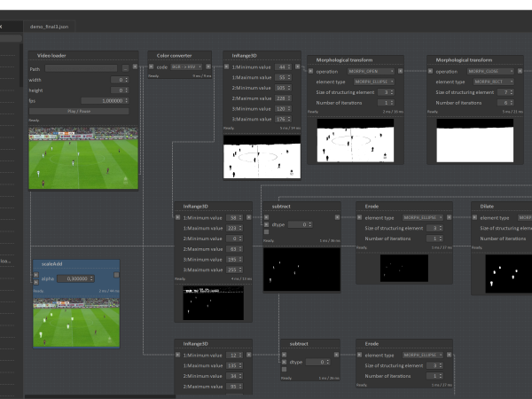Open the BGR > HSV code dropdown
The height and width of the screenshot is (399, 532).
[x=187, y=66]
